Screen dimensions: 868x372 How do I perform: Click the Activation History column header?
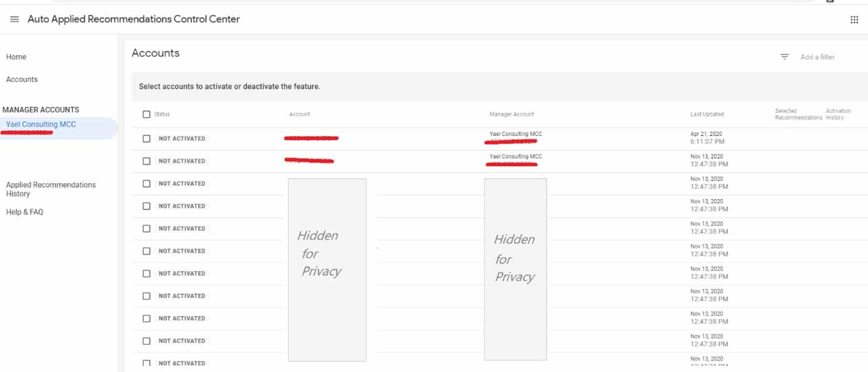point(838,114)
